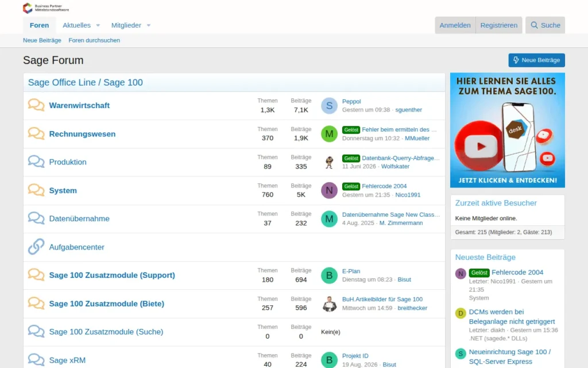Open the Mitglieder menu item
This screenshot has height=368, width=588.
[126, 25]
